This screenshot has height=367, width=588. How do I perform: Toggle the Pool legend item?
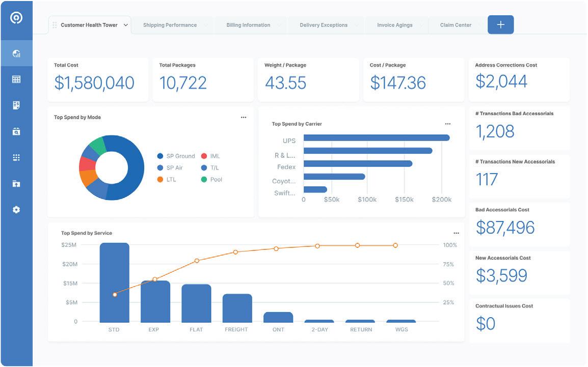(x=212, y=180)
